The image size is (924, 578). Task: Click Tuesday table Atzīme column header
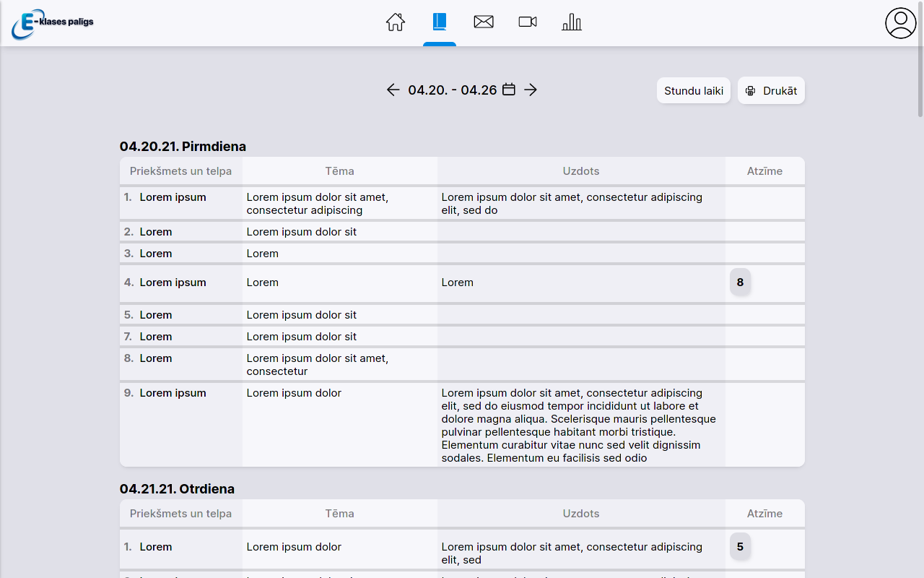(765, 514)
